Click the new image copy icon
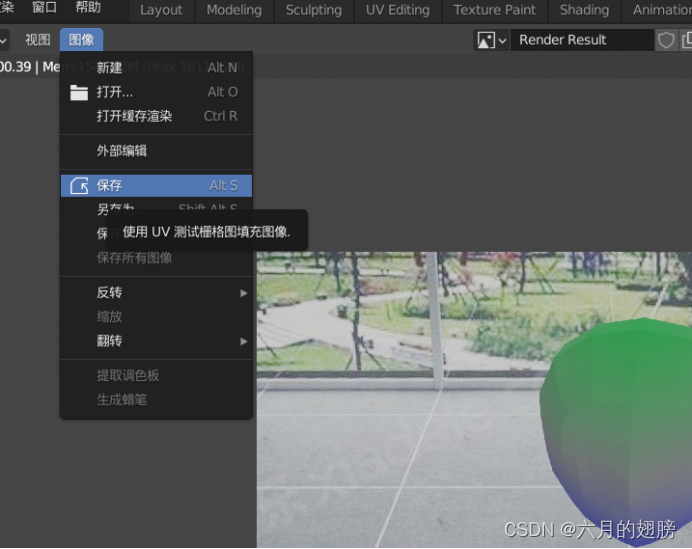692x549 pixels. tap(686, 40)
